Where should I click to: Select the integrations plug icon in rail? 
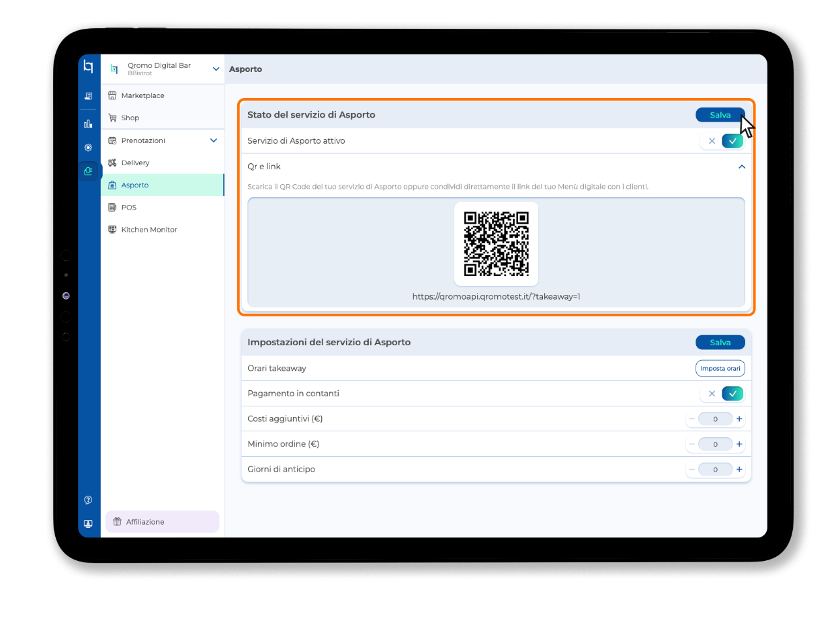[88, 171]
